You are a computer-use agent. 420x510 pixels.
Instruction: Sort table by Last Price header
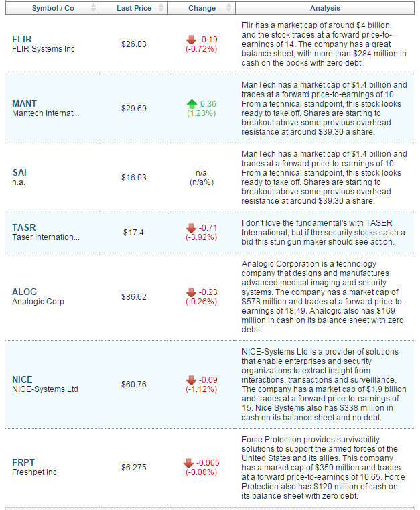[133, 8]
